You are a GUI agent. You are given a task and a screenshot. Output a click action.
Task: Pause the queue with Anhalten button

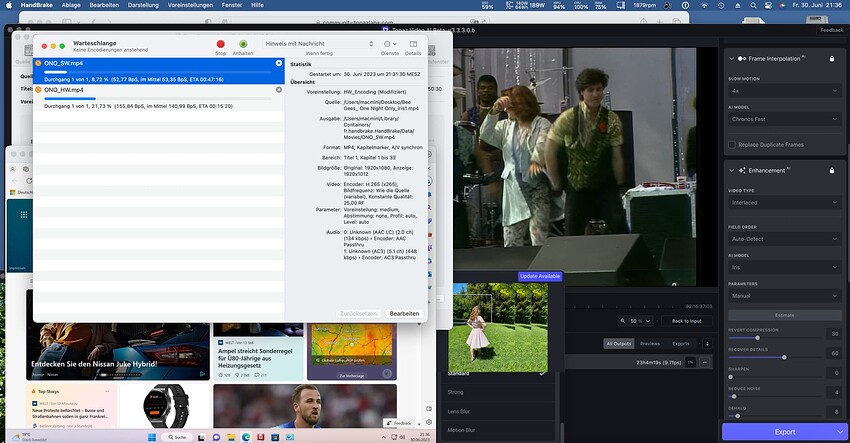click(x=243, y=44)
